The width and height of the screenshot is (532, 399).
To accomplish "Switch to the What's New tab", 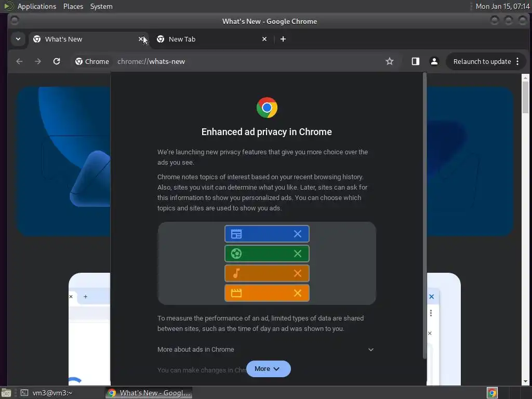I will (89, 39).
